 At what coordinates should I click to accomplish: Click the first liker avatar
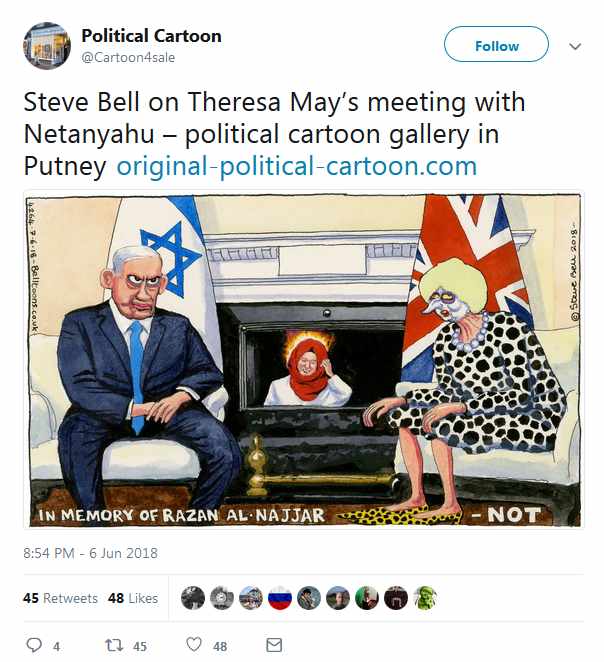point(193,598)
